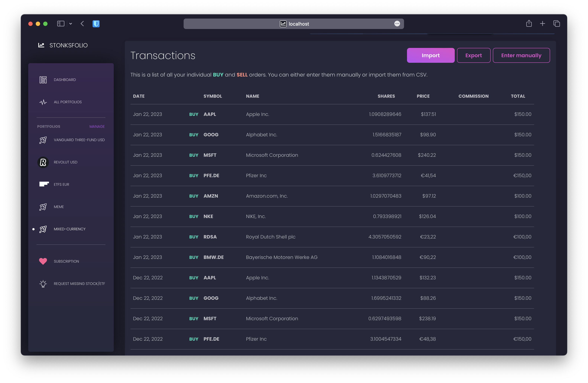Click the $238.19 price value
This screenshot has height=383, width=588.
[x=427, y=319]
